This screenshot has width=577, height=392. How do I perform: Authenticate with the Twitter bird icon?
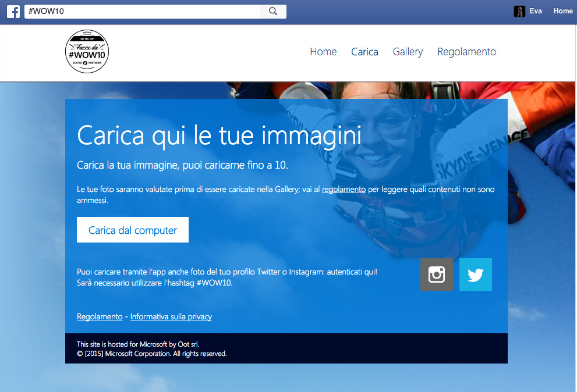tap(475, 275)
